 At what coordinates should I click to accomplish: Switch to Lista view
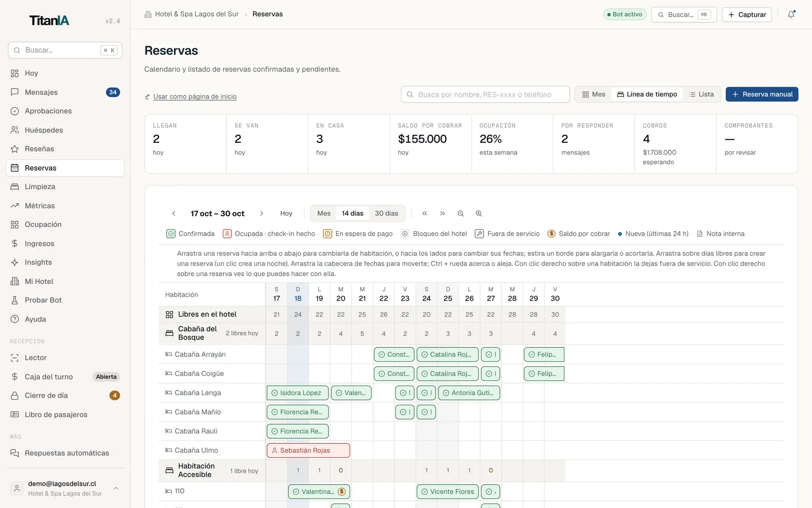[x=701, y=94]
